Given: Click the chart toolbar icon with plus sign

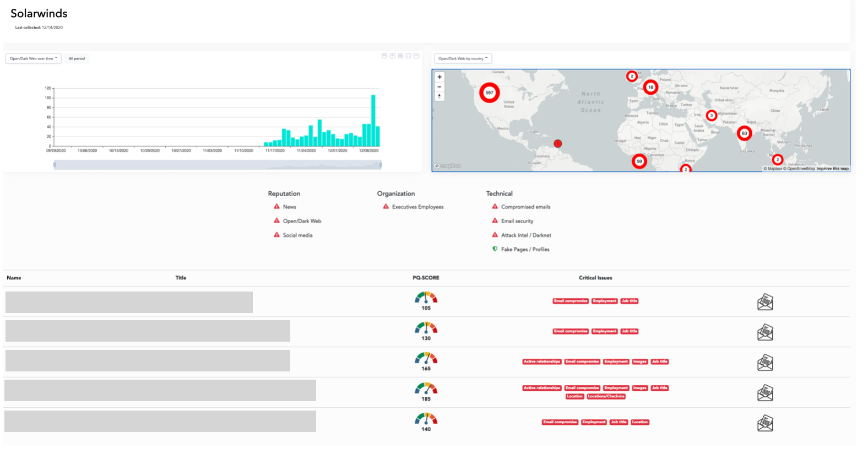Looking at the screenshot, I should pyautogui.click(x=393, y=56).
